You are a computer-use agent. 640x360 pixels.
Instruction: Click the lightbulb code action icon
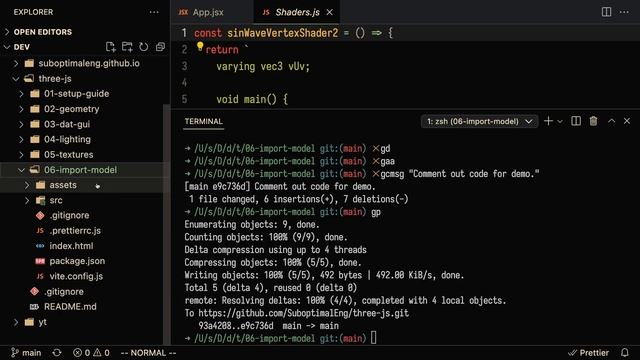click(200, 47)
